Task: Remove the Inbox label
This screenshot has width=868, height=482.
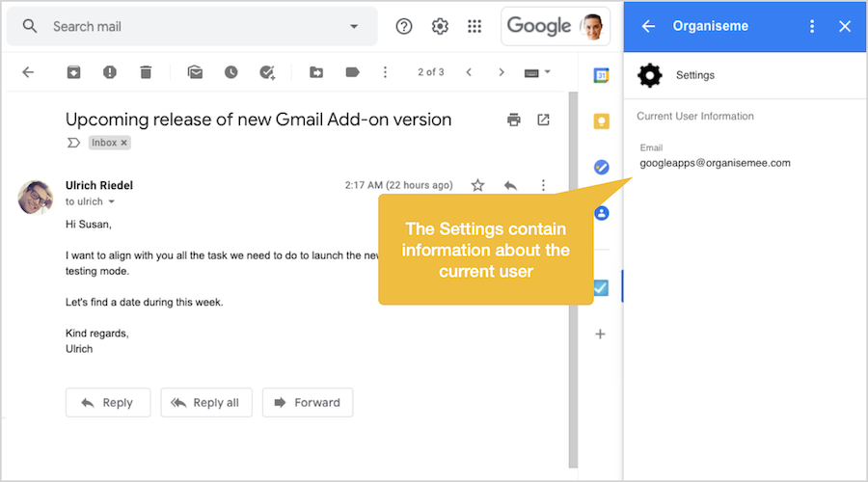Action: [x=124, y=143]
